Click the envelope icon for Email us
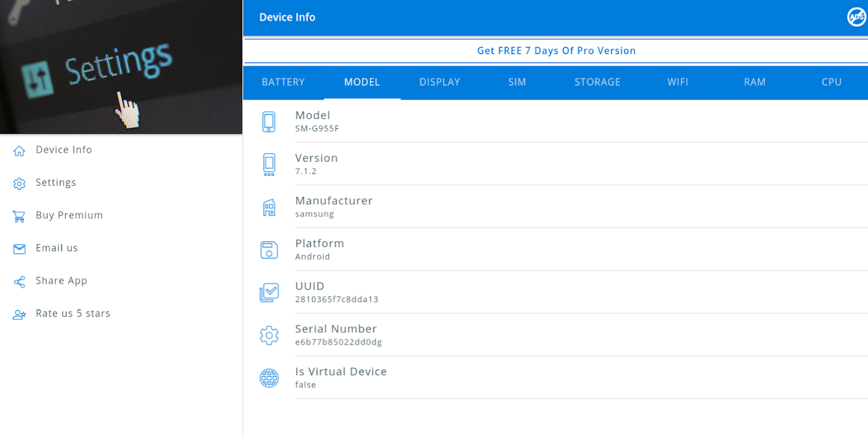 19,249
